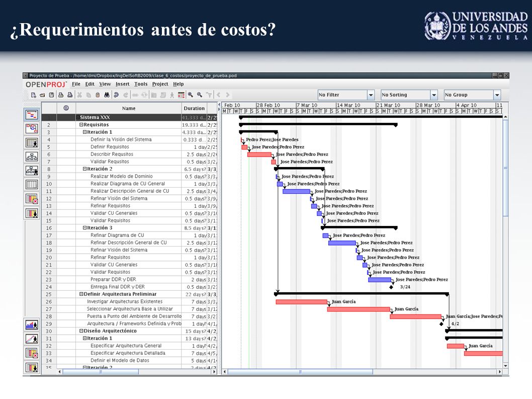Viewport: 532px width, 399px height.
Task: Select the 'Definir el Modelo de Datos' task
Action: (120, 361)
